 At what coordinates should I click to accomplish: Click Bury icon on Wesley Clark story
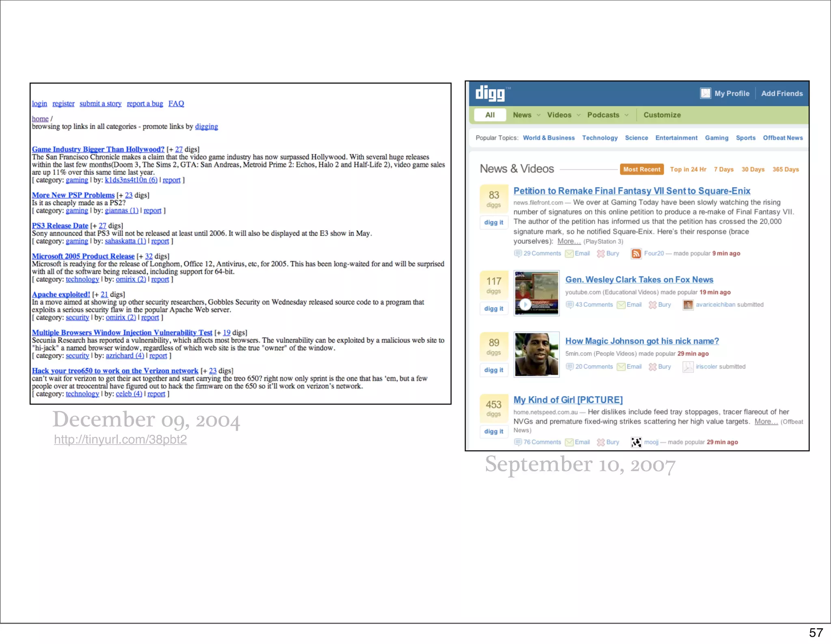[652, 305]
